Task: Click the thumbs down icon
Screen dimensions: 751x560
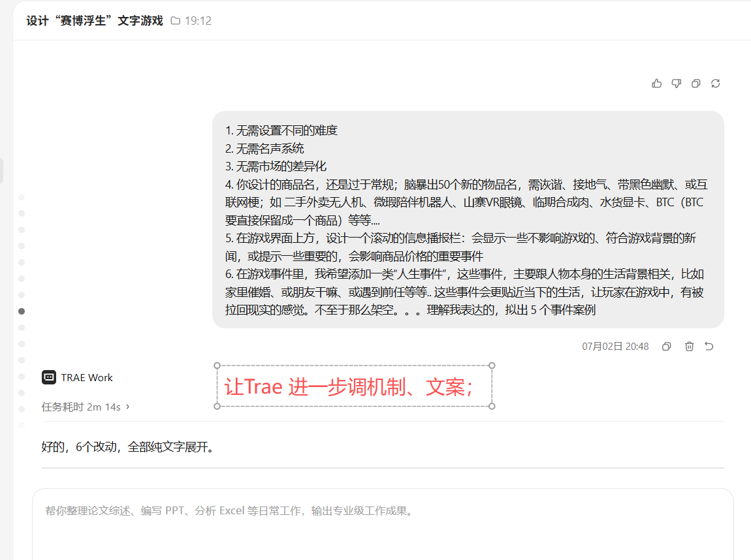Action: tap(677, 84)
